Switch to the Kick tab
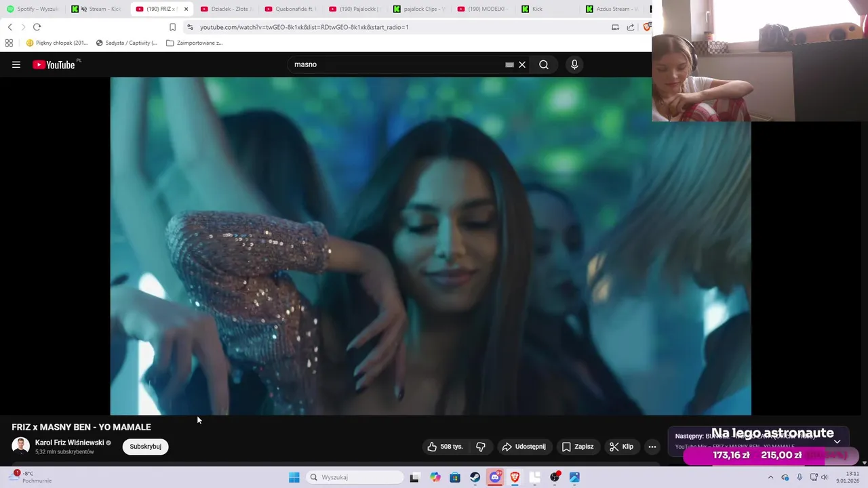The height and width of the screenshot is (488, 868). [x=548, y=9]
